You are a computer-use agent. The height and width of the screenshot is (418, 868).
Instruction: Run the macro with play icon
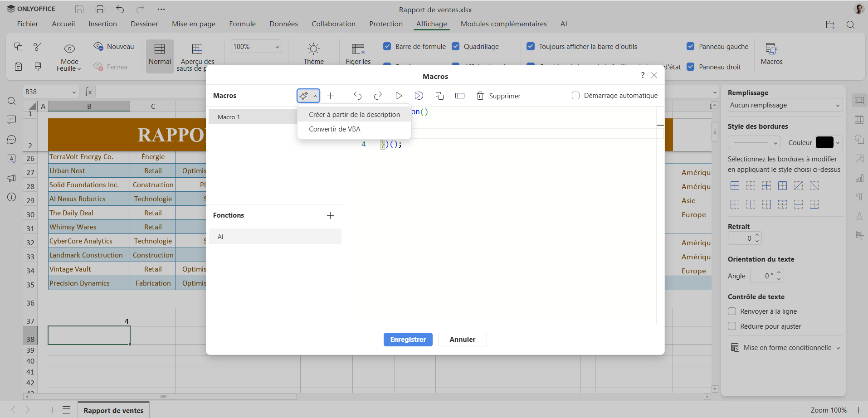tap(398, 96)
